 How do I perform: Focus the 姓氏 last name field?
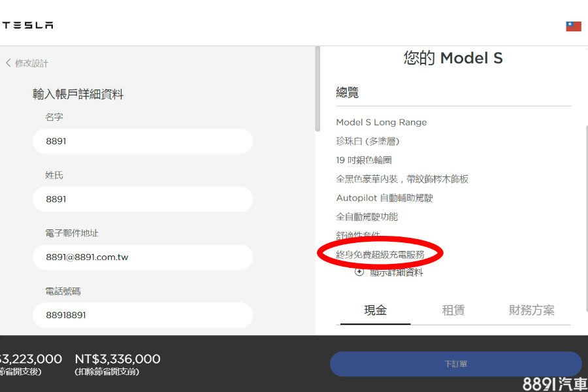pos(143,199)
